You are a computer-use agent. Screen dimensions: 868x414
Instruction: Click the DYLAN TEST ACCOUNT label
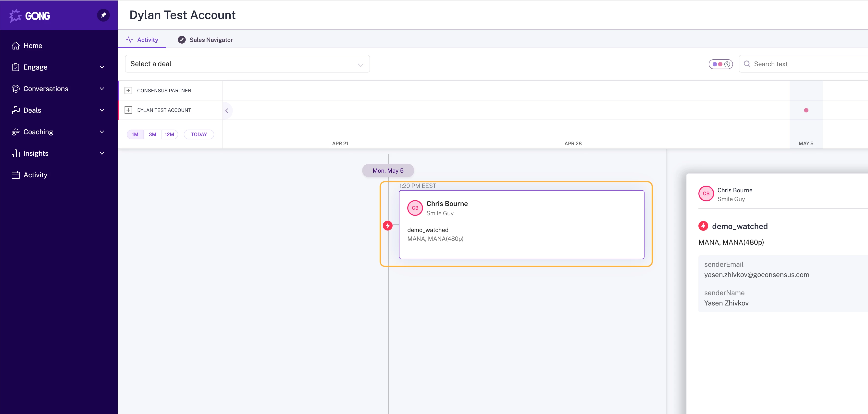(164, 110)
